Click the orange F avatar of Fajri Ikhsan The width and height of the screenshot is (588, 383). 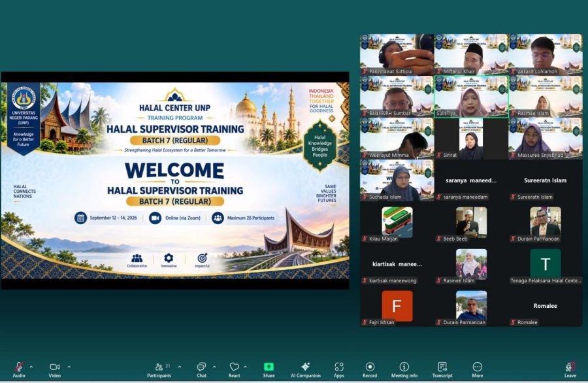pos(397,306)
